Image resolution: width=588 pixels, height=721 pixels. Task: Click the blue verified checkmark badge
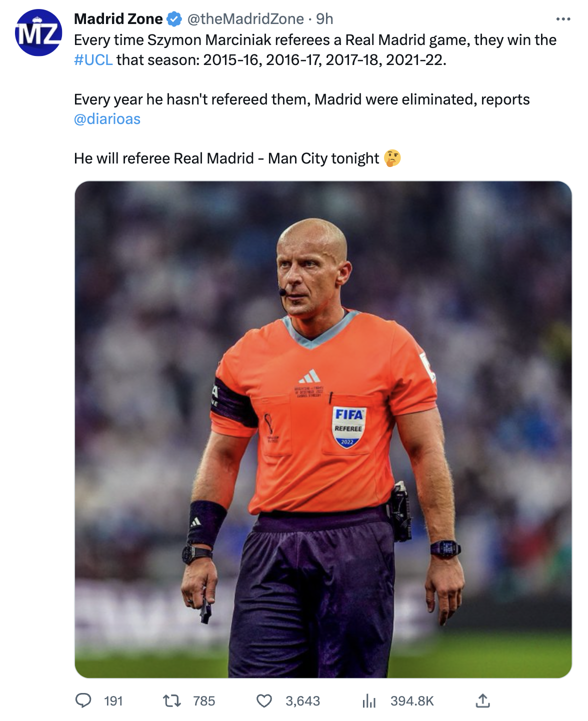(174, 19)
